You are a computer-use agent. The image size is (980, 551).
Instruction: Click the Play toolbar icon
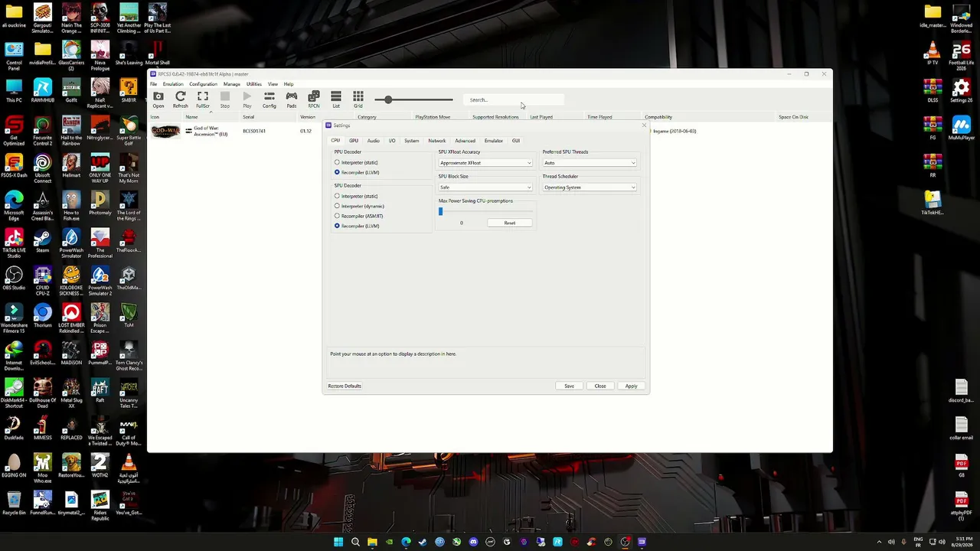(247, 99)
